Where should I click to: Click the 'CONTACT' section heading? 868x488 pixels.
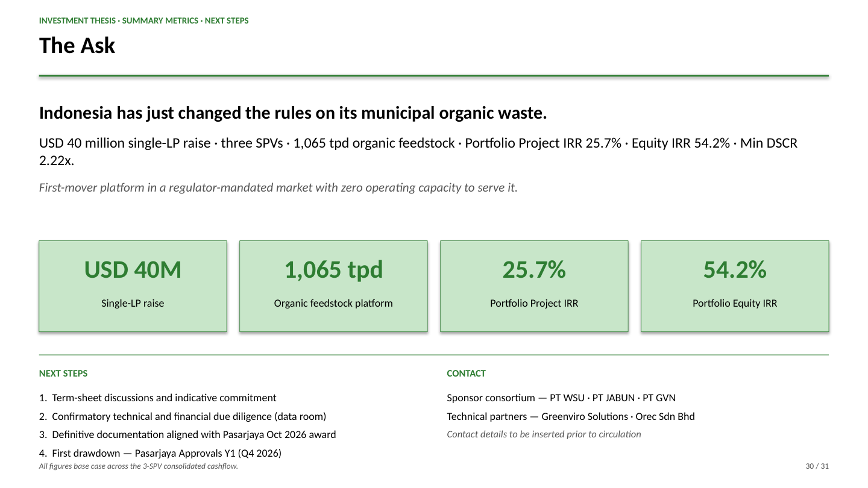coord(466,374)
